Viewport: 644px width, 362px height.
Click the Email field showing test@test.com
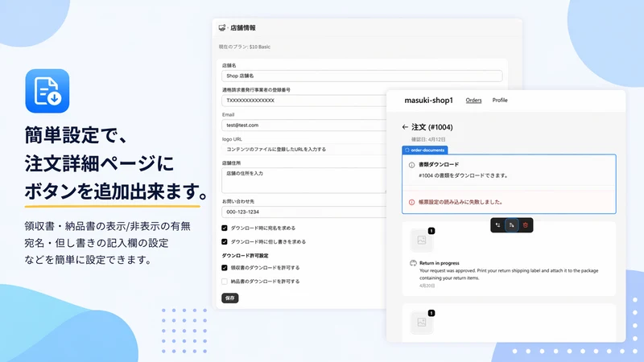tap(304, 125)
